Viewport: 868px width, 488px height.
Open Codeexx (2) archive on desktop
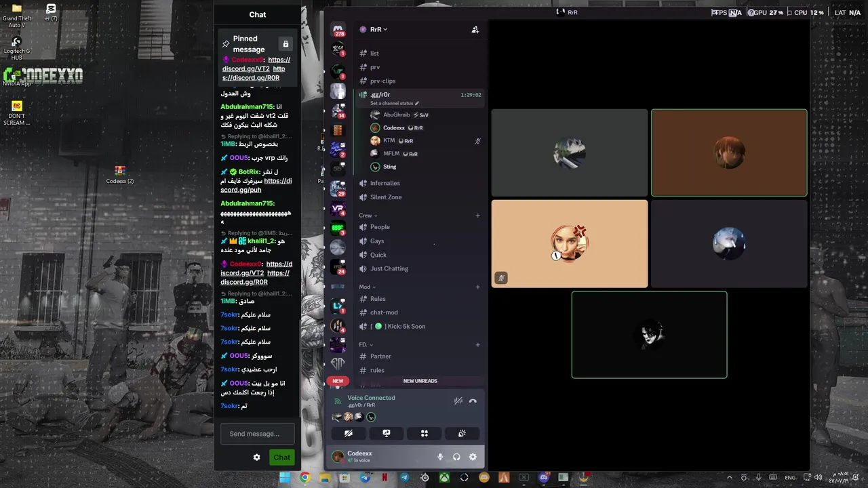click(120, 175)
